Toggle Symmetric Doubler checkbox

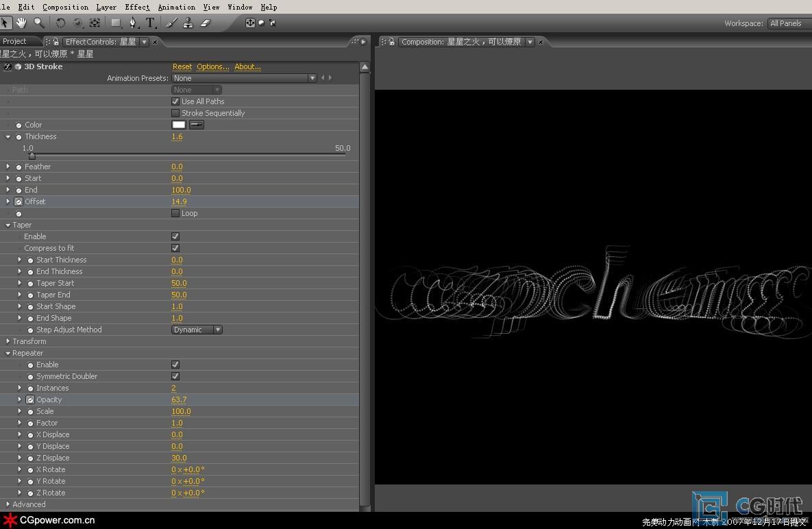coord(175,376)
